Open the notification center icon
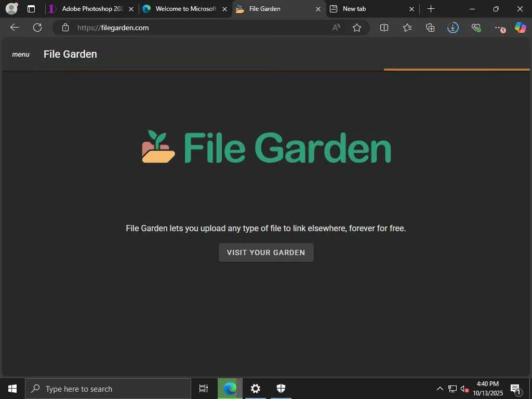Image resolution: width=532 pixels, height=399 pixels. point(516,390)
